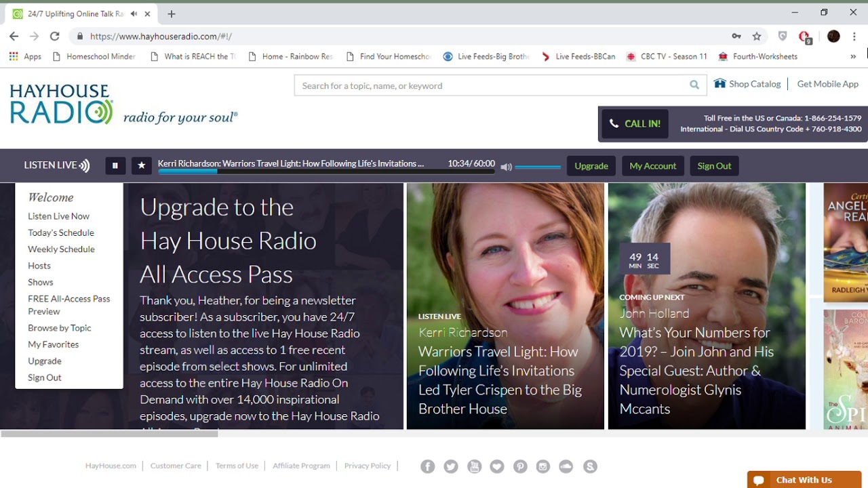The width and height of the screenshot is (868, 488).
Task: Open My Account button
Action: pos(653,166)
